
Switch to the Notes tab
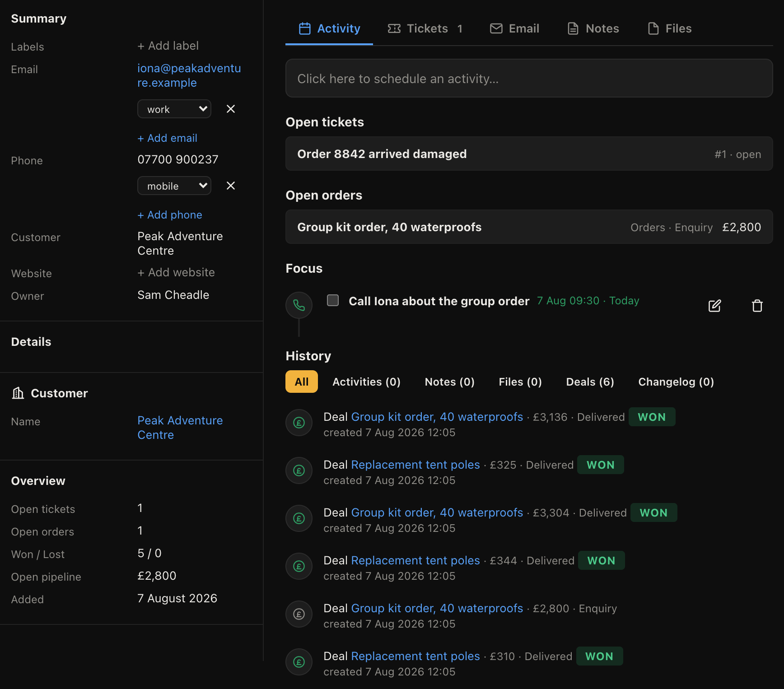pyautogui.click(x=593, y=28)
